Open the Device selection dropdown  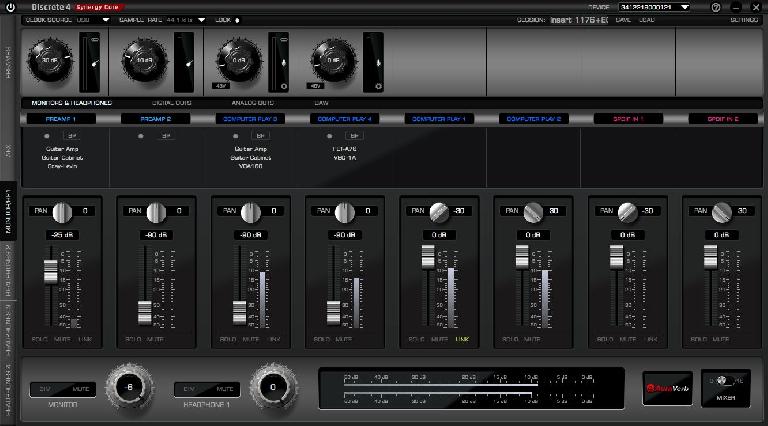click(654, 7)
